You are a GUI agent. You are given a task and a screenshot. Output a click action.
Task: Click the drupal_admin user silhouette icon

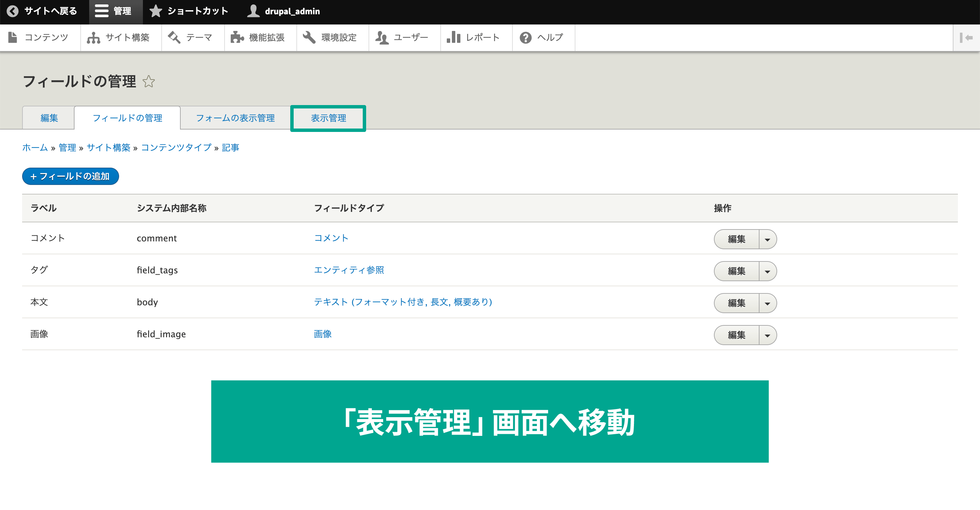pos(254,11)
